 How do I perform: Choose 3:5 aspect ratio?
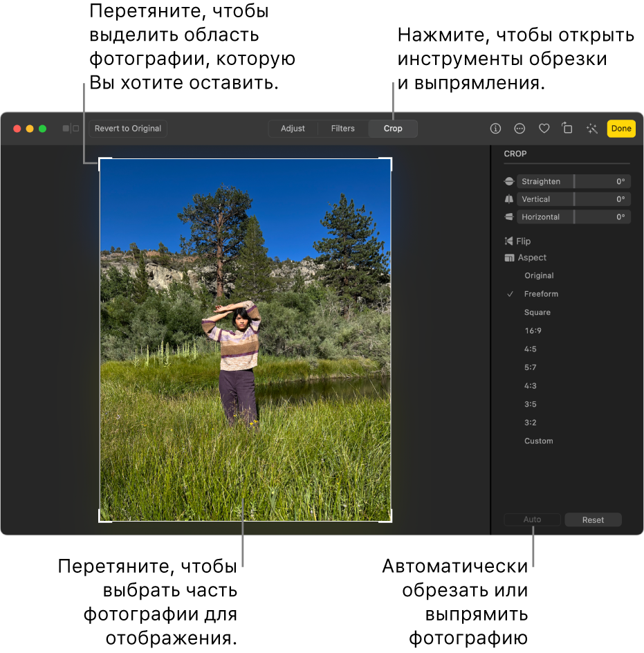531,404
